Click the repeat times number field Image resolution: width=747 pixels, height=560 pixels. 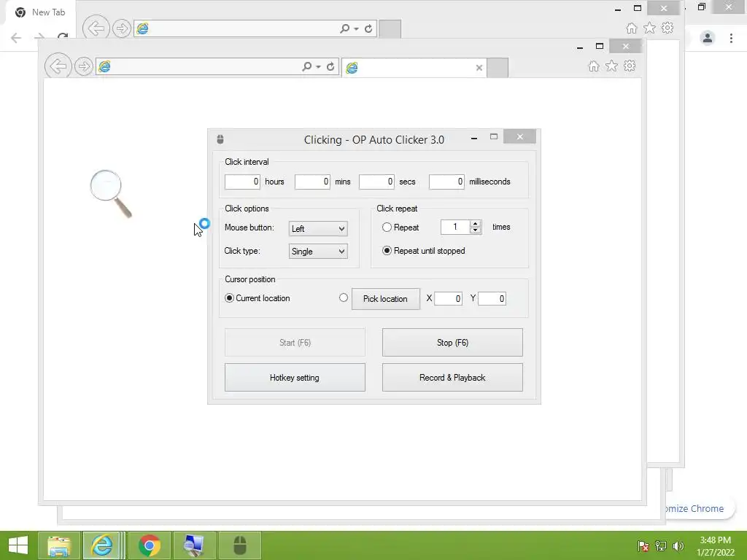455,227
